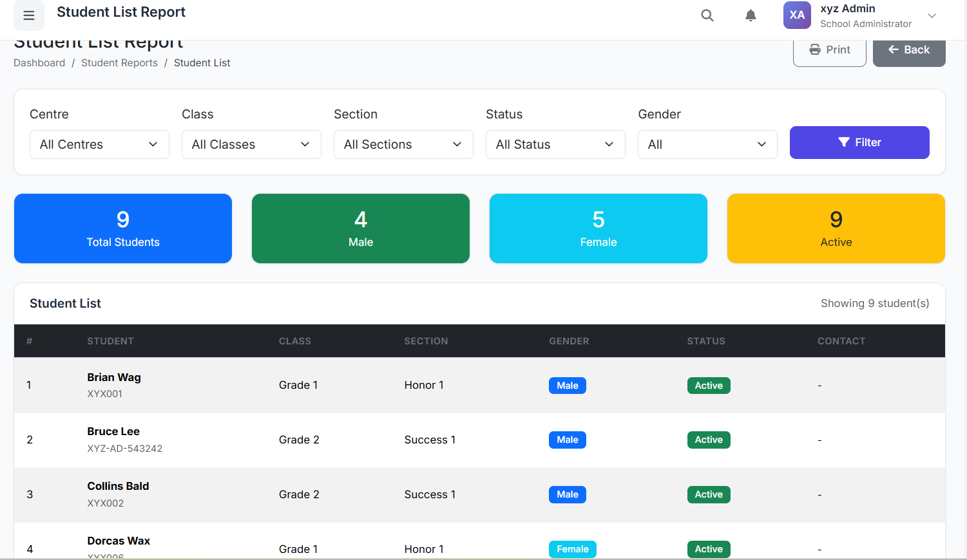Click the Female count card
This screenshot has height=560, width=967.
(598, 229)
